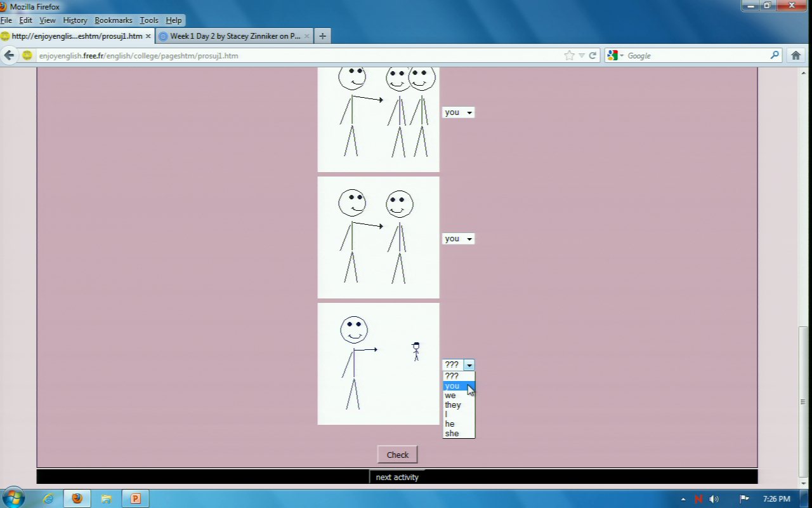Screen dimensions: 812x508
Task: Open the Bookmarks menu
Action: click(x=113, y=20)
